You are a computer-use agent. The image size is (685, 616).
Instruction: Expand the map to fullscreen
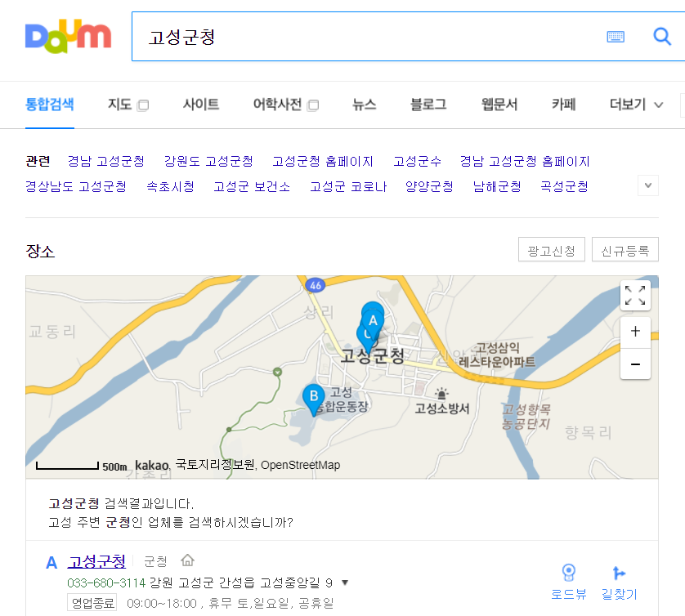click(635, 296)
